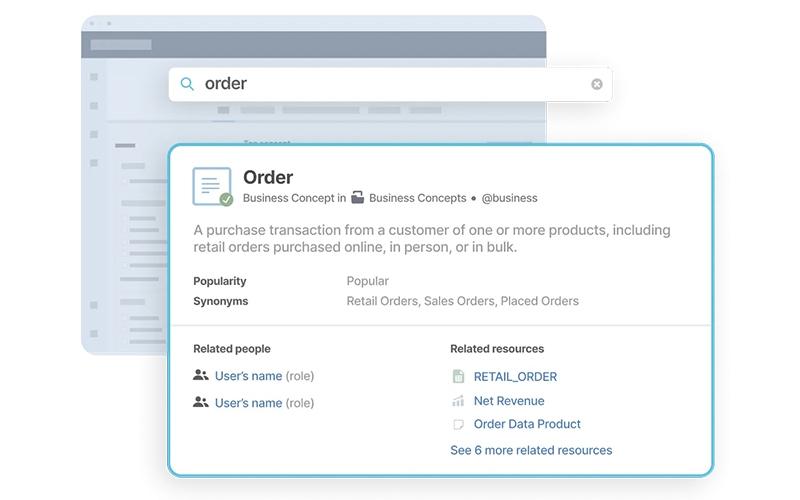Open the Order Data Product resource
This screenshot has height=500, width=800.
click(527, 424)
